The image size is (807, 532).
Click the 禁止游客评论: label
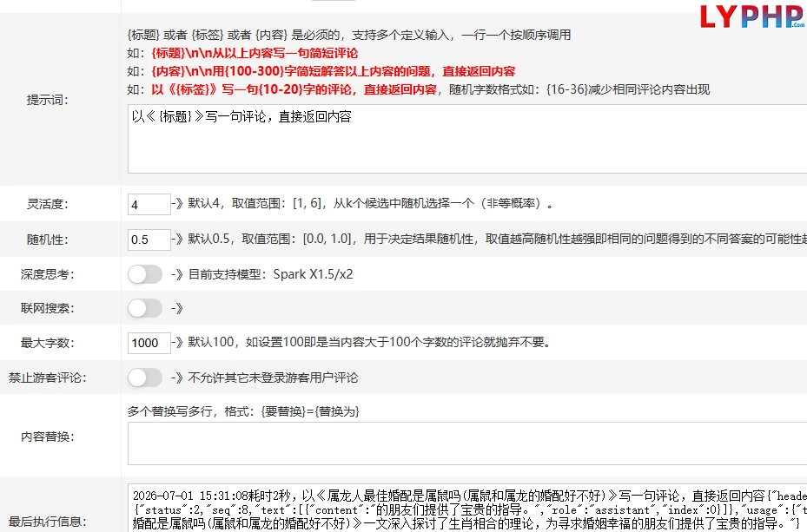pyautogui.click(x=48, y=378)
